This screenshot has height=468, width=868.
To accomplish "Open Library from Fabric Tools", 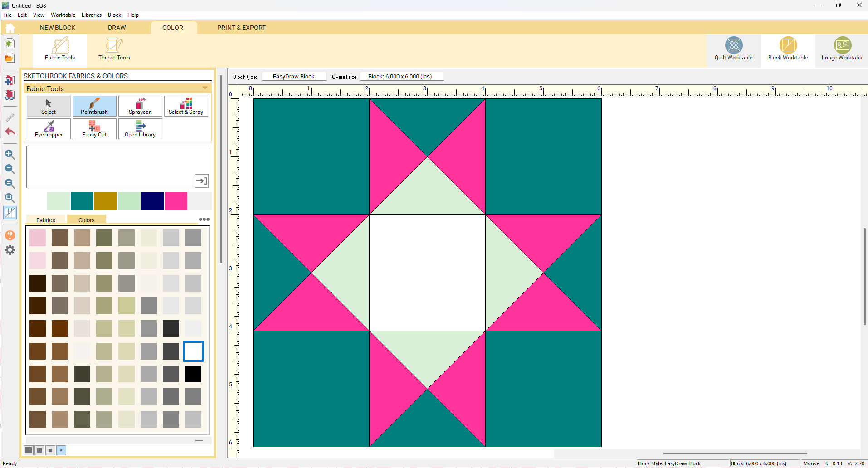I will click(x=140, y=128).
